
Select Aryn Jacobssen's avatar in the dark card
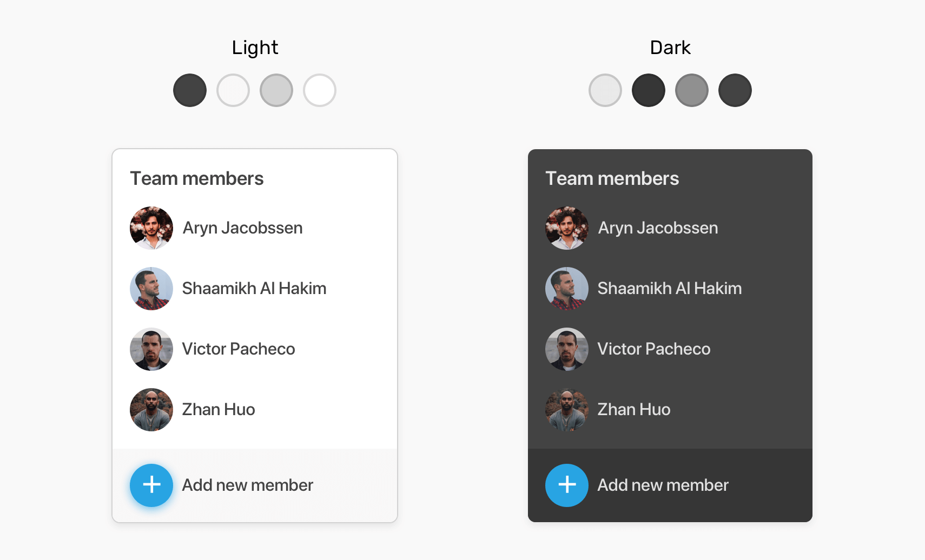click(x=567, y=228)
